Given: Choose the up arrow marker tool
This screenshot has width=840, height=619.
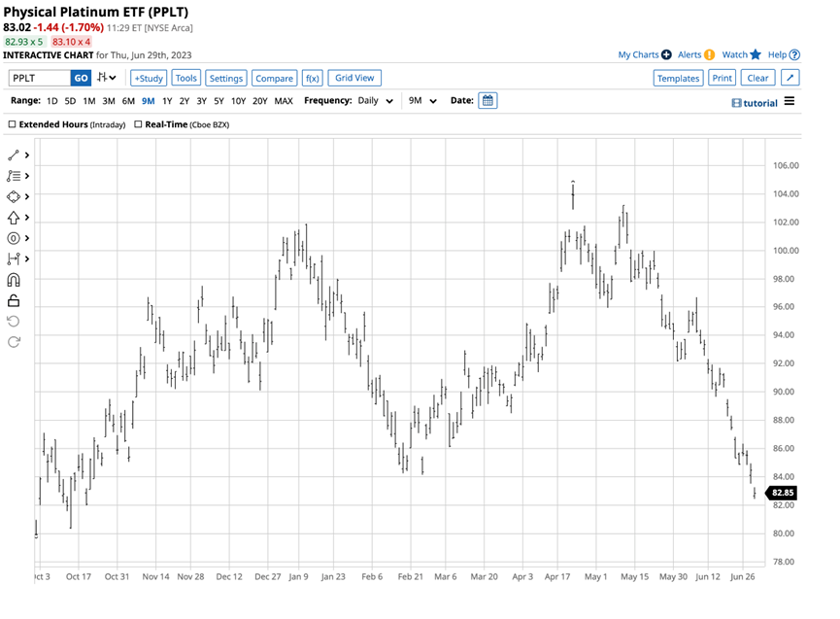Looking at the screenshot, I should (x=14, y=218).
